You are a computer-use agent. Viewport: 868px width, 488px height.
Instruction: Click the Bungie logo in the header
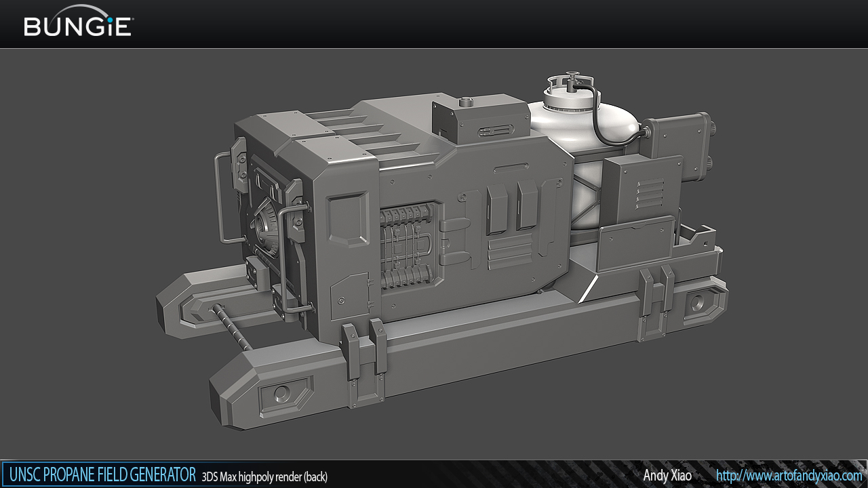click(x=79, y=22)
